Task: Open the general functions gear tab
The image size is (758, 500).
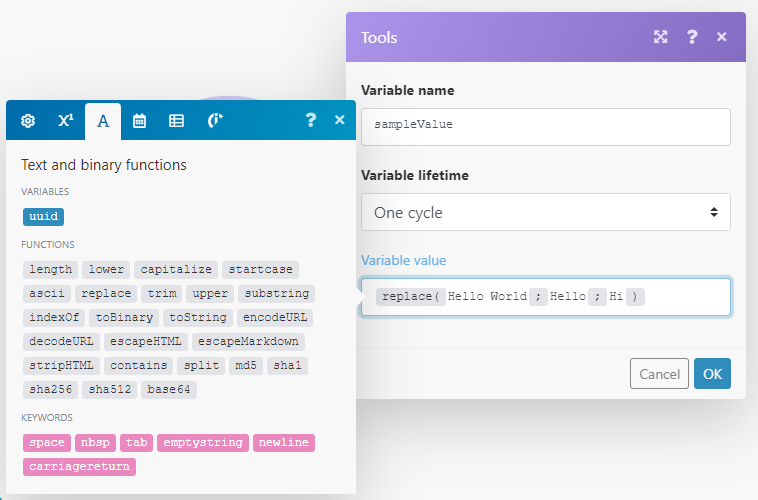Action: (x=28, y=120)
